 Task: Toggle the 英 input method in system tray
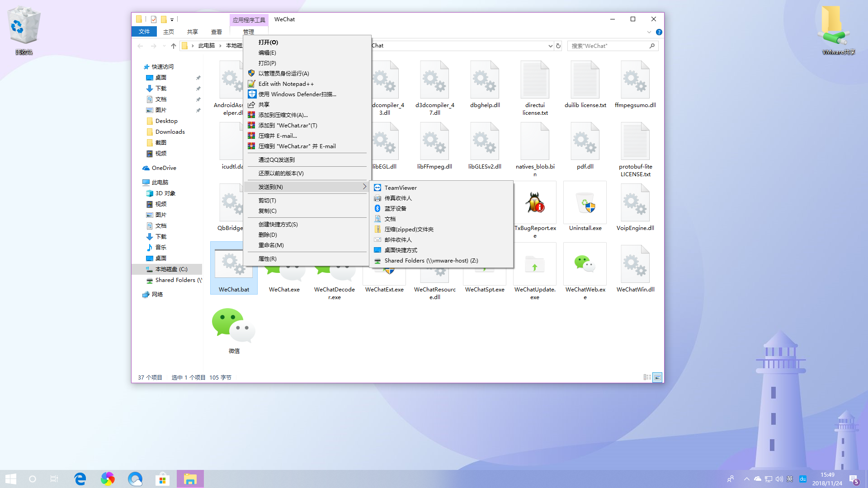click(x=790, y=479)
